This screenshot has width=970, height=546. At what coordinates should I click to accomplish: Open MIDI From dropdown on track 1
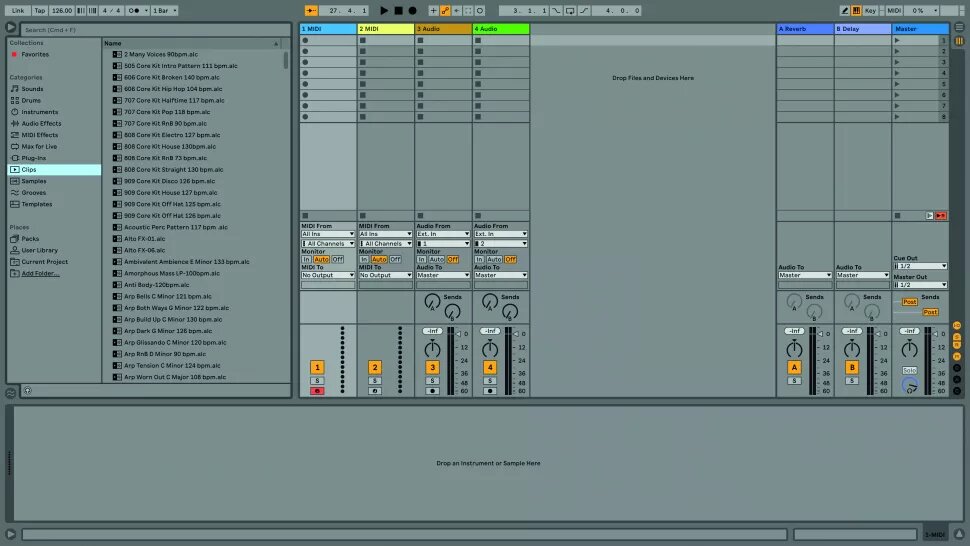click(328, 234)
